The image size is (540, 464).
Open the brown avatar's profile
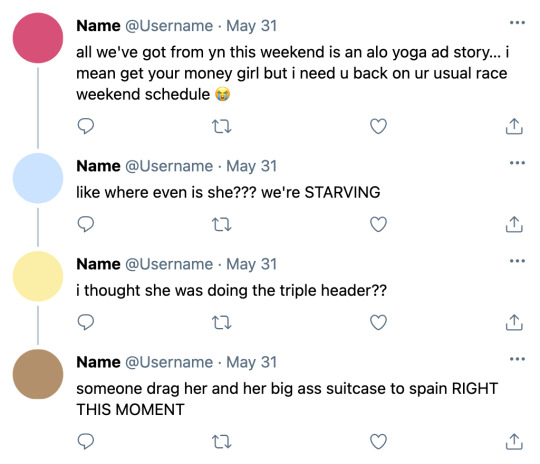coord(38,374)
